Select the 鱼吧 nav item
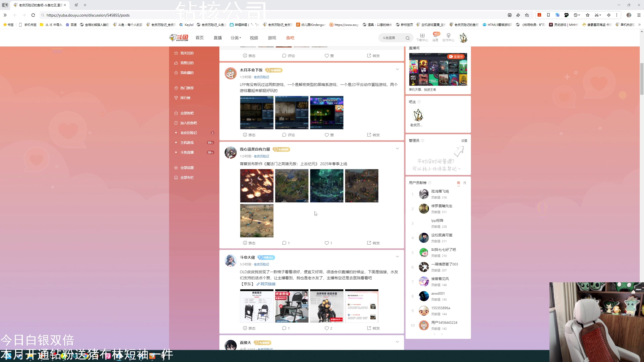644x362 pixels. point(290,38)
